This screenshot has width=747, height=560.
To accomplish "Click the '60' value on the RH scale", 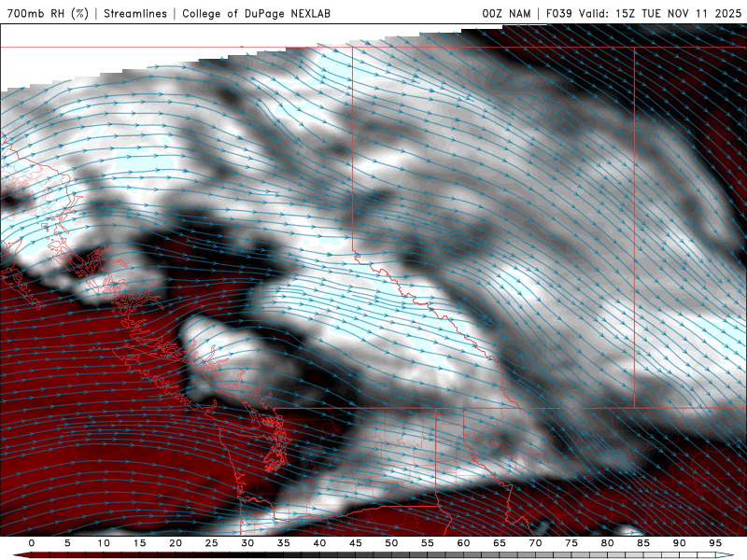I will (463, 543).
